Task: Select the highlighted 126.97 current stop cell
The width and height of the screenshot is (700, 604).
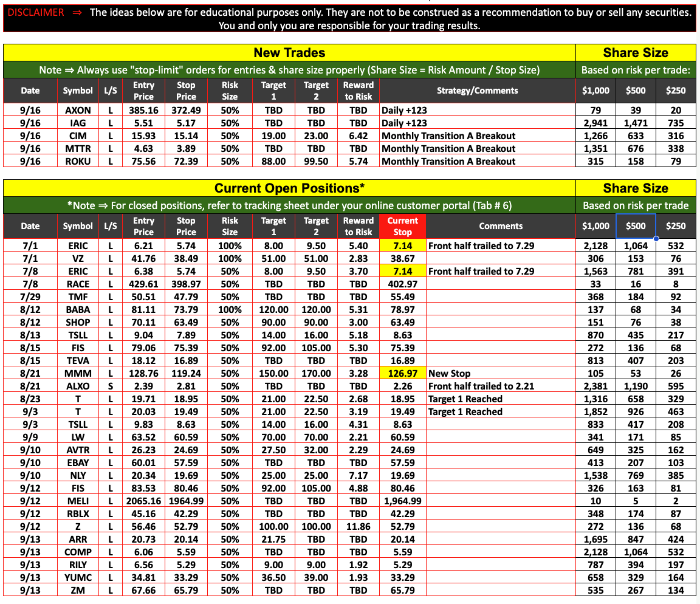Action: (x=402, y=373)
